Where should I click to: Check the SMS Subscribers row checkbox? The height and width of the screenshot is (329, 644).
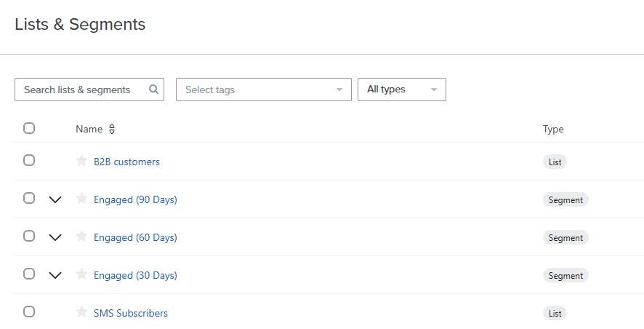click(29, 312)
